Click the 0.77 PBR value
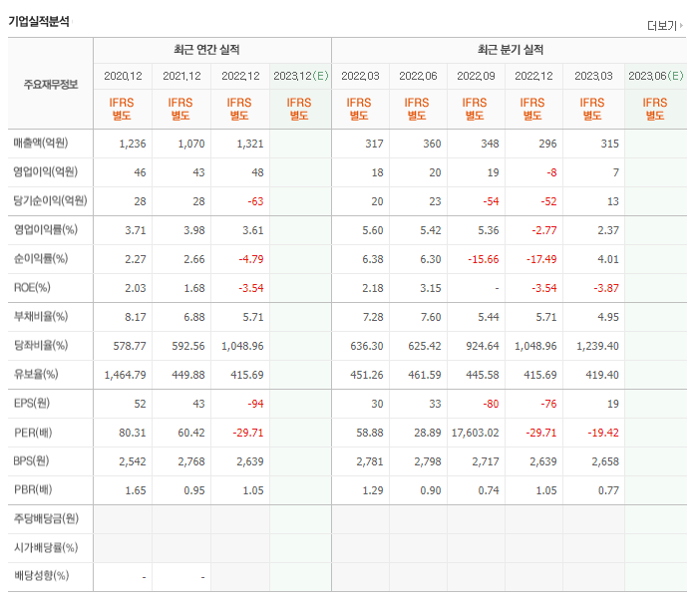The image size is (700, 598). coord(608,490)
